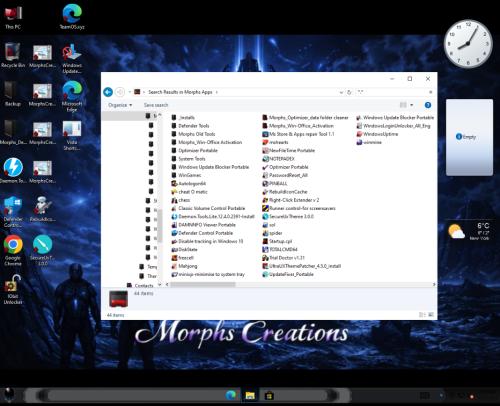Select the WinGames folder
Image resolution: width=500 pixels, height=406 pixels.
point(186,175)
